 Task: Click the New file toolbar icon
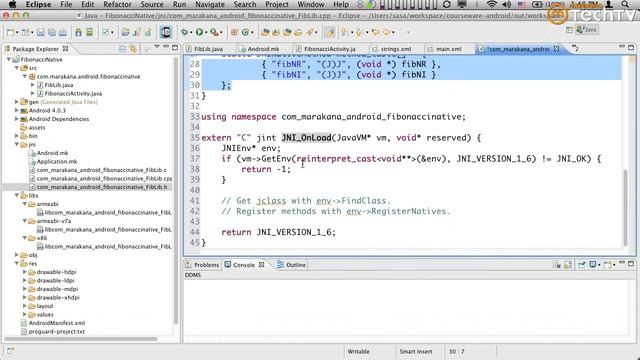pos(10,32)
